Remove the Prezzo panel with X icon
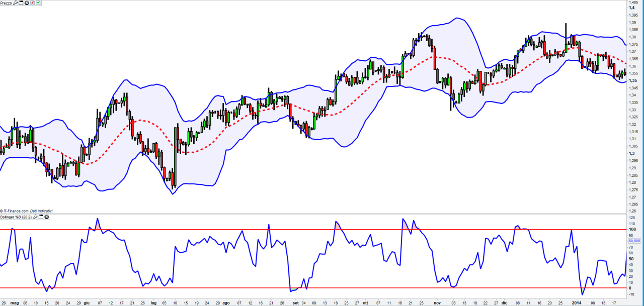644x306 pixels. pyautogui.click(x=27, y=3)
